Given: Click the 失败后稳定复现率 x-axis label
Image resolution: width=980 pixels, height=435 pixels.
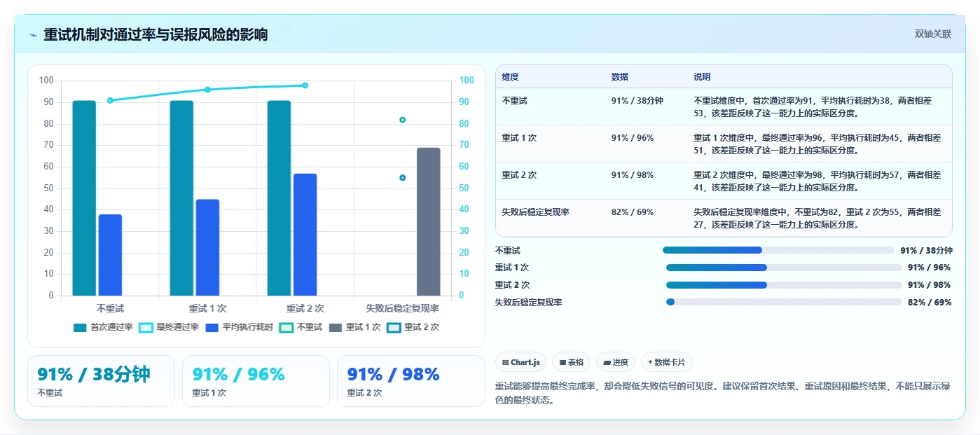Looking at the screenshot, I should [403, 308].
